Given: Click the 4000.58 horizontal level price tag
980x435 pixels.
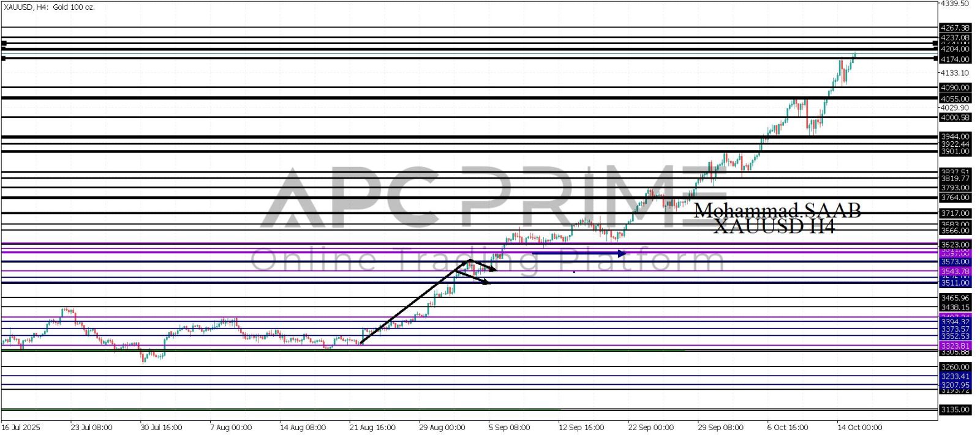Looking at the screenshot, I should [955, 117].
